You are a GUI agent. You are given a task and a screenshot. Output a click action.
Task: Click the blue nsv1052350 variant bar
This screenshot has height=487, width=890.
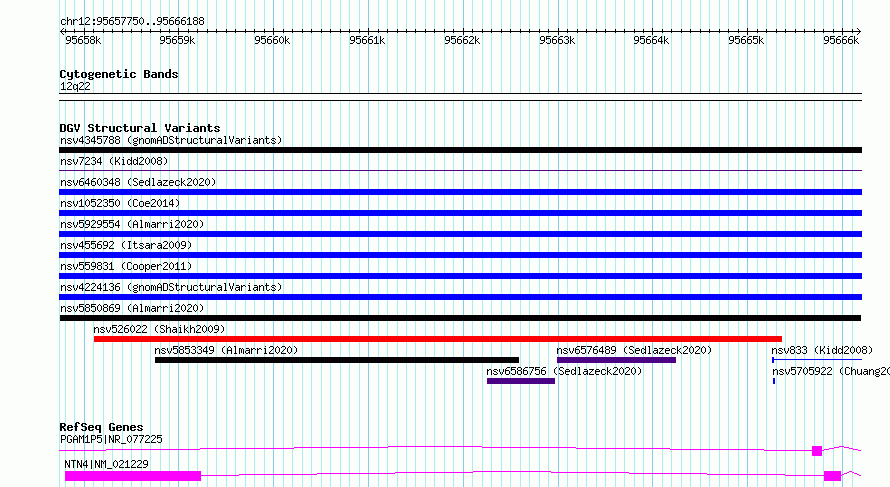[460, 213]
